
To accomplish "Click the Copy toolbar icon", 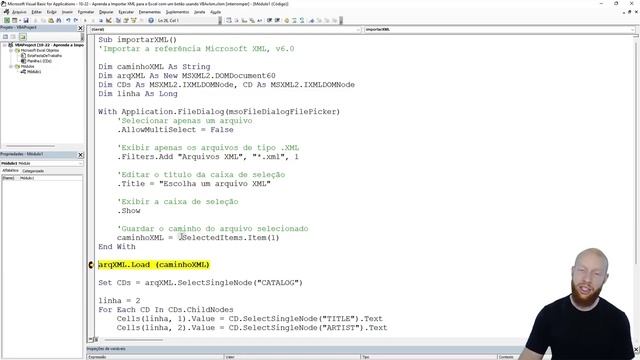I will click(x=43, y=20).
